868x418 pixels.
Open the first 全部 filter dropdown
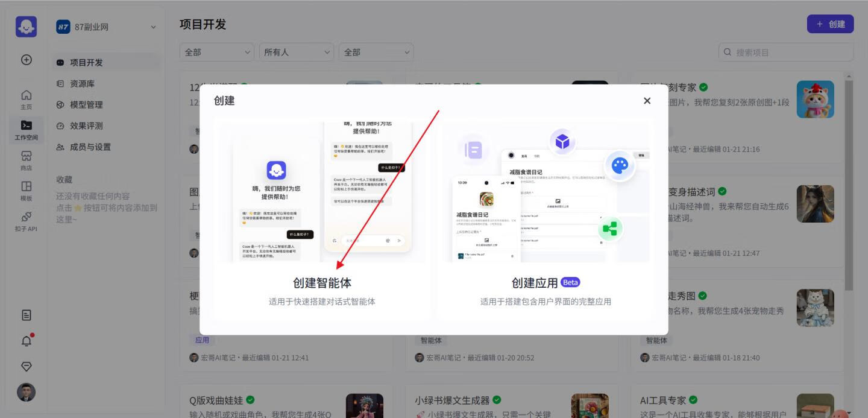click(216, 52)
